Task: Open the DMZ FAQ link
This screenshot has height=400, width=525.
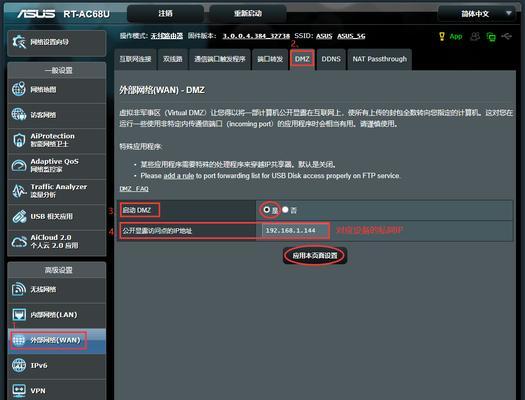Action: pos(134,189)
